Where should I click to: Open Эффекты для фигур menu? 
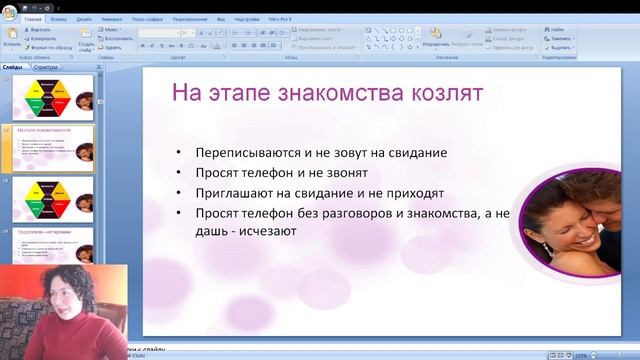click(x=510, y=48)
